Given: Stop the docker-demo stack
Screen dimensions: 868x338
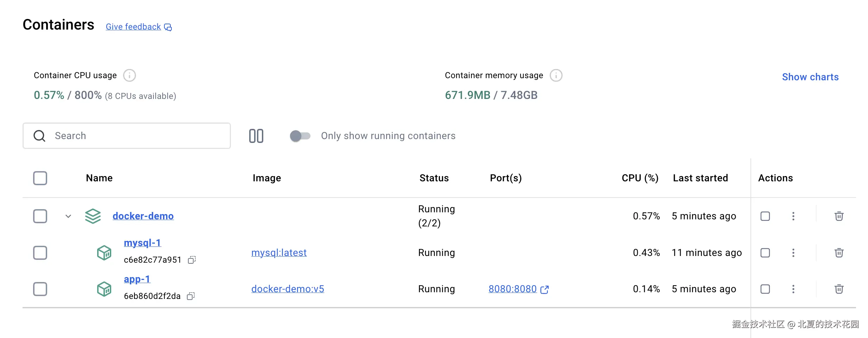Looking at the screenshot, I should click(765, 216).
